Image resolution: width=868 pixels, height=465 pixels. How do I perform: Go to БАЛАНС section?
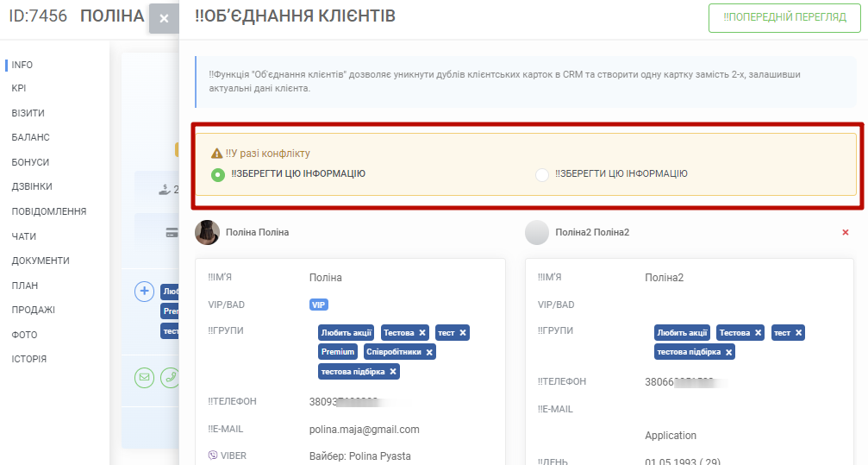(30, 137)
